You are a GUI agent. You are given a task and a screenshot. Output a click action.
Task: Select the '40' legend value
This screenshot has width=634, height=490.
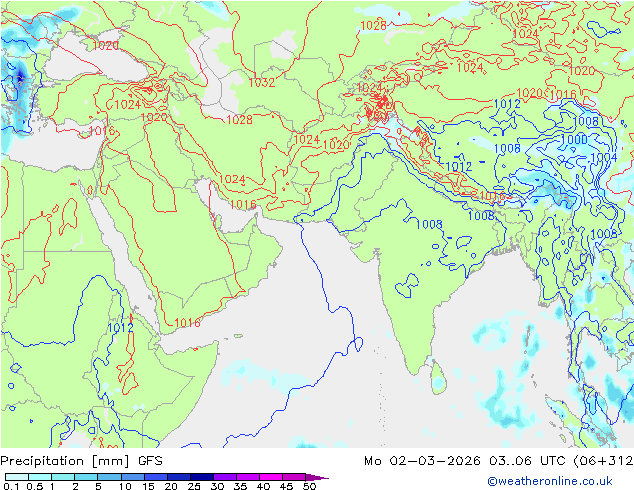(263, 486)
